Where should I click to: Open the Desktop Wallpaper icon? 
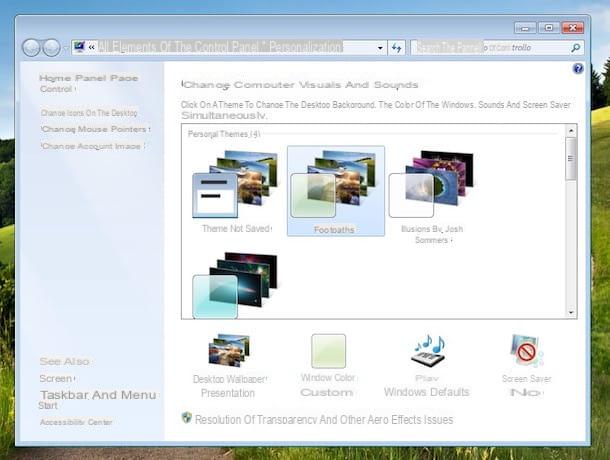pos(229,350)
